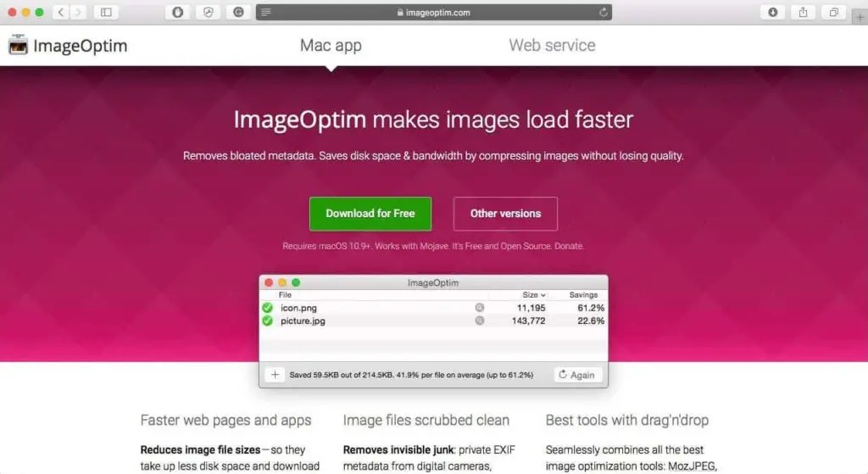The width and height of the screenshot is (868, 474).
Task: Select the picture.jpg file name
Action: 303,321
